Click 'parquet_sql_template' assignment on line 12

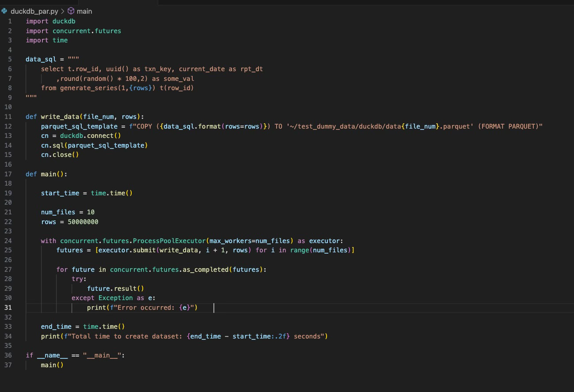79,126
